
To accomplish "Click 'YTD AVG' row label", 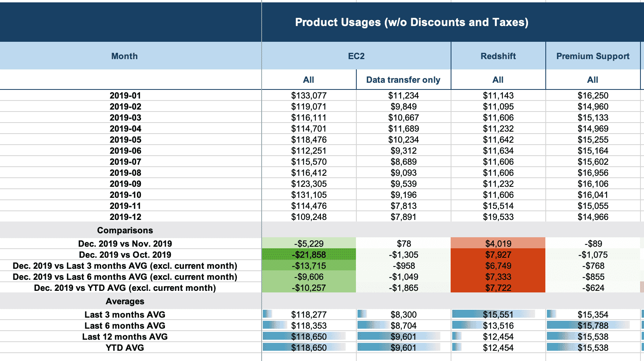I will (125, 348).
